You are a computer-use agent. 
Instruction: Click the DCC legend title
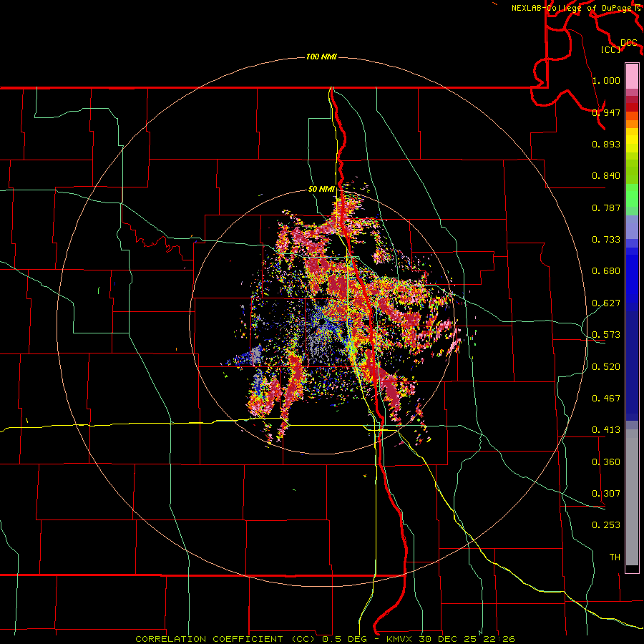629,43
